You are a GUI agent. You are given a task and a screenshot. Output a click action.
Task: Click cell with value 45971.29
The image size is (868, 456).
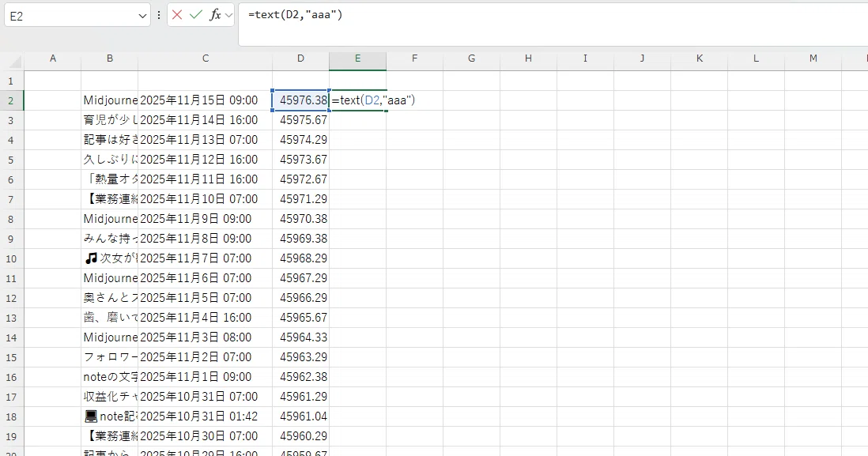300,199
